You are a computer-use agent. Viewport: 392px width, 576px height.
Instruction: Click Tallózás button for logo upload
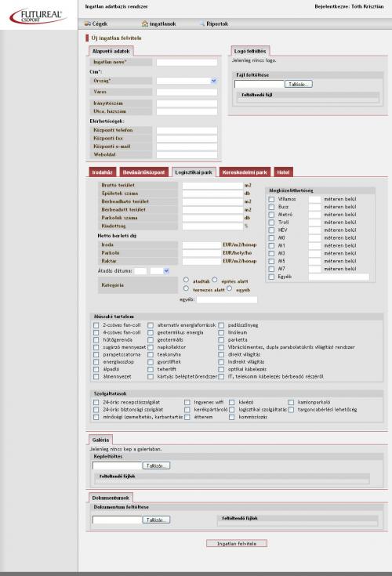click(299, 84)
